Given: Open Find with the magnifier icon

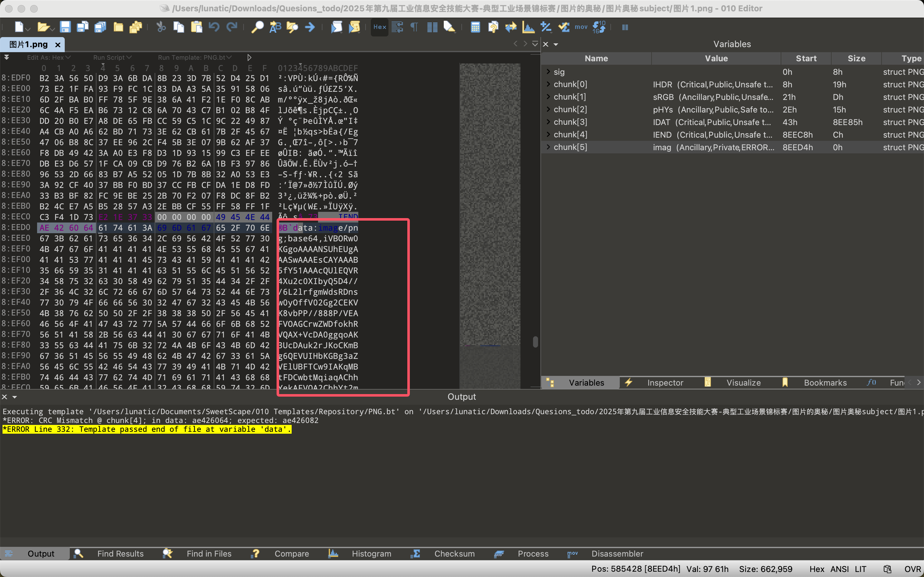Looking at the screenshot, I should click(x=257, y=27).
